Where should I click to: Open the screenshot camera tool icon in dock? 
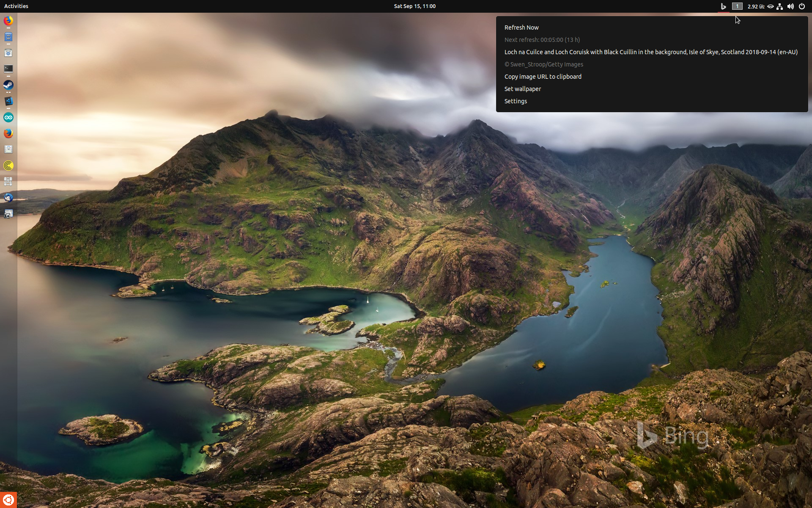pyautogui.click(x=8, y=214)
